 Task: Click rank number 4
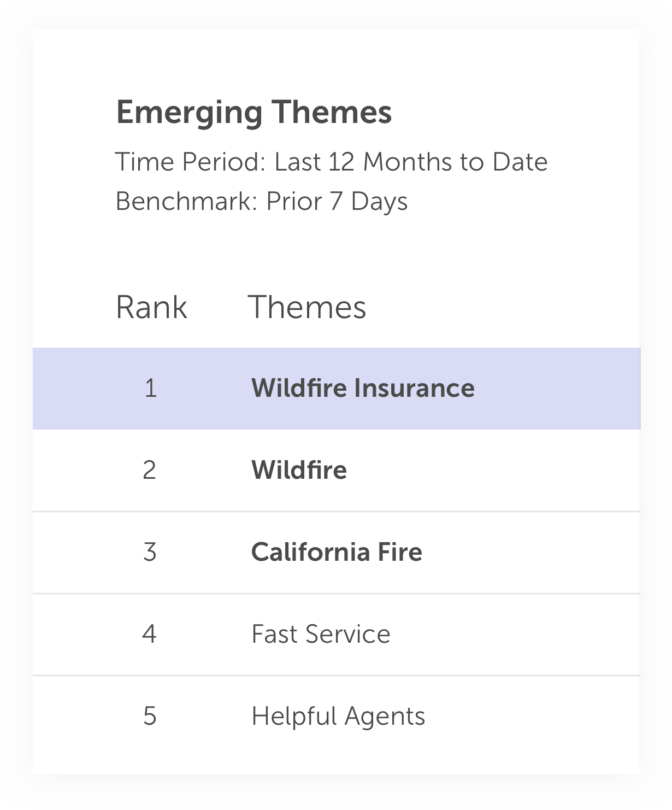pos(149,634)
